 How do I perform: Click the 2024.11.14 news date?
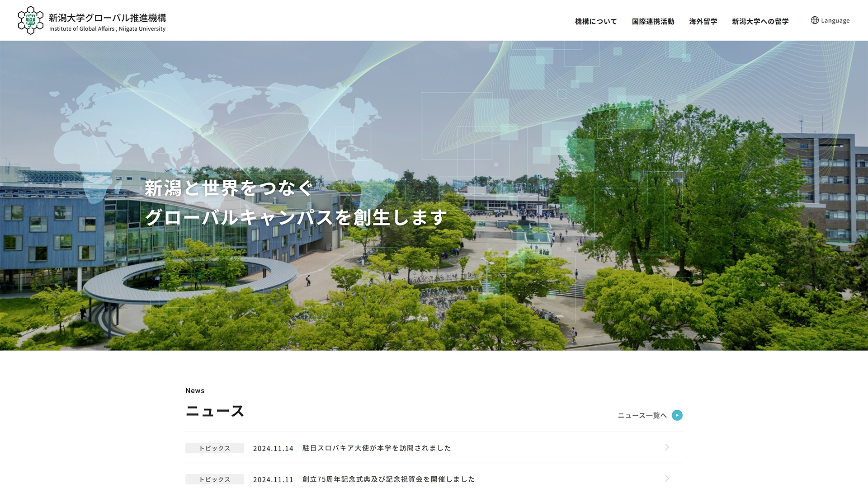pyautogui.click(x=273, y=448)
